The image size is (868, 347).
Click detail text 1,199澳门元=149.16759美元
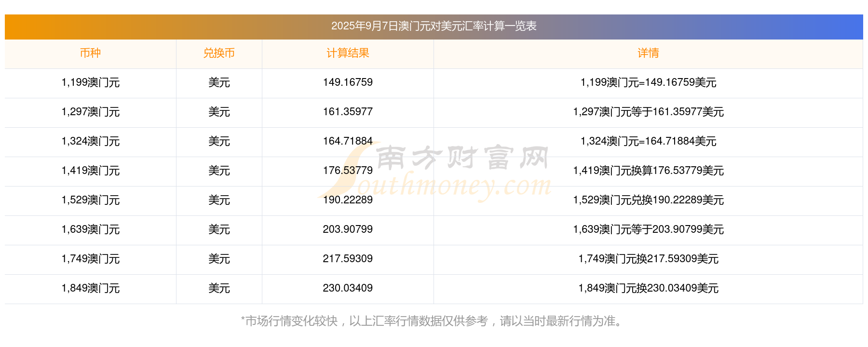(x=648, y=82)
